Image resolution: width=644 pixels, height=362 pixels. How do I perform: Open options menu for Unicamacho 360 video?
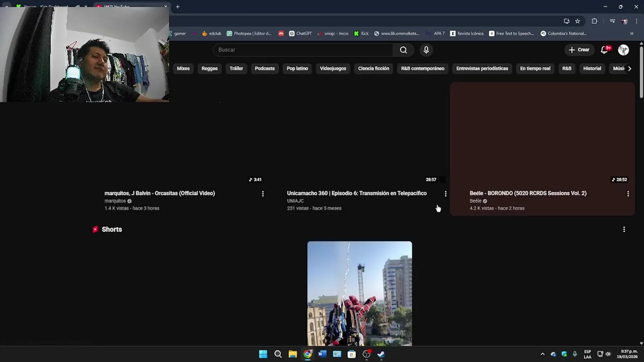click(x=445, y=194)
